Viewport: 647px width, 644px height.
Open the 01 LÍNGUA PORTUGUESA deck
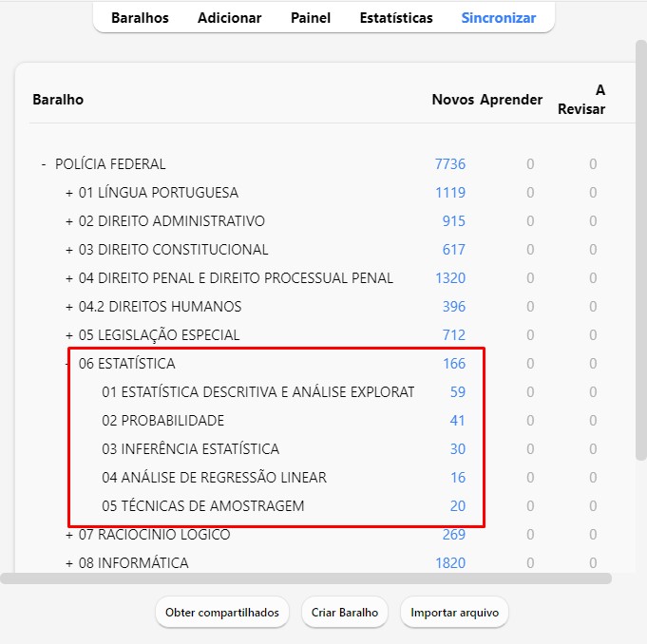(x=159, y=193)
